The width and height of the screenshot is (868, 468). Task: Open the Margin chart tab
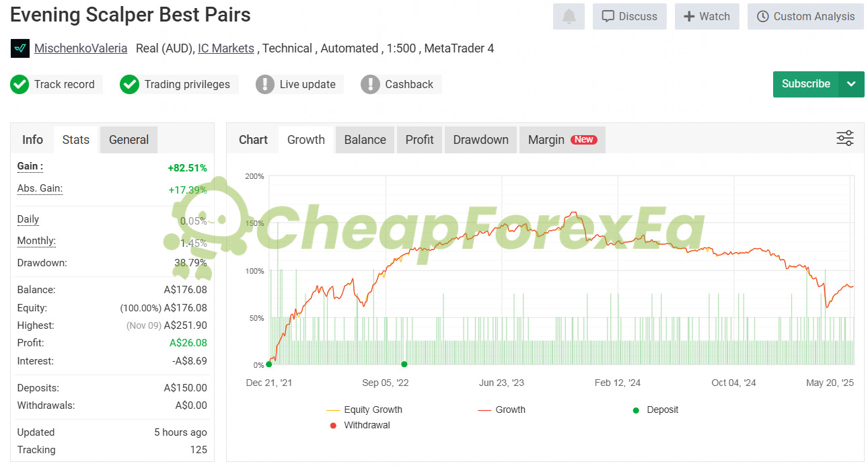(562, 140)
